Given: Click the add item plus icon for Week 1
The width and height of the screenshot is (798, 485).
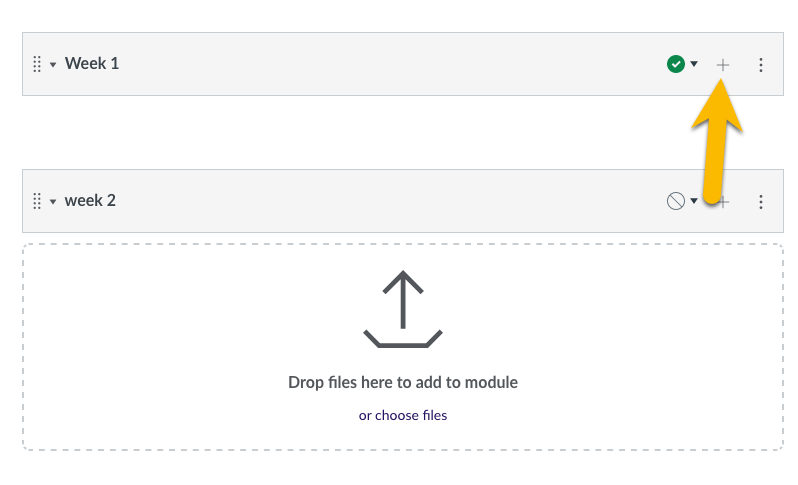Looking at the screenshot, I should [x=723, y=65].
